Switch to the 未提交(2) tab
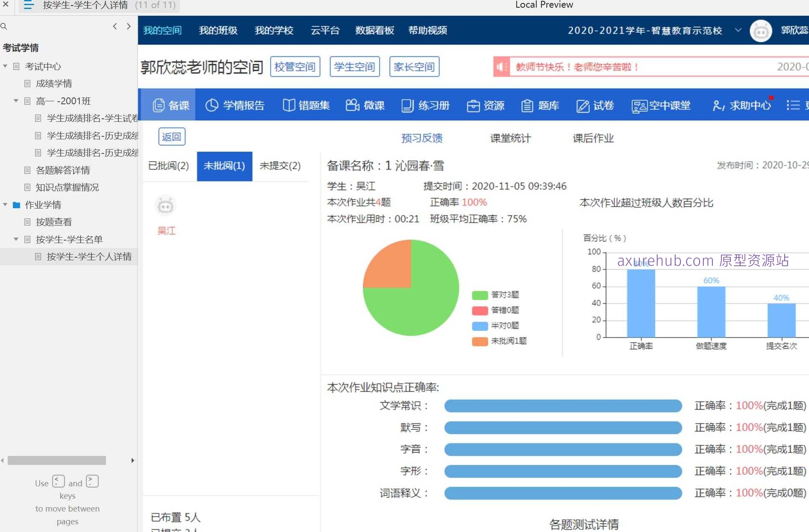The width and height of the screenshot is (809, 532). point(280,166)
